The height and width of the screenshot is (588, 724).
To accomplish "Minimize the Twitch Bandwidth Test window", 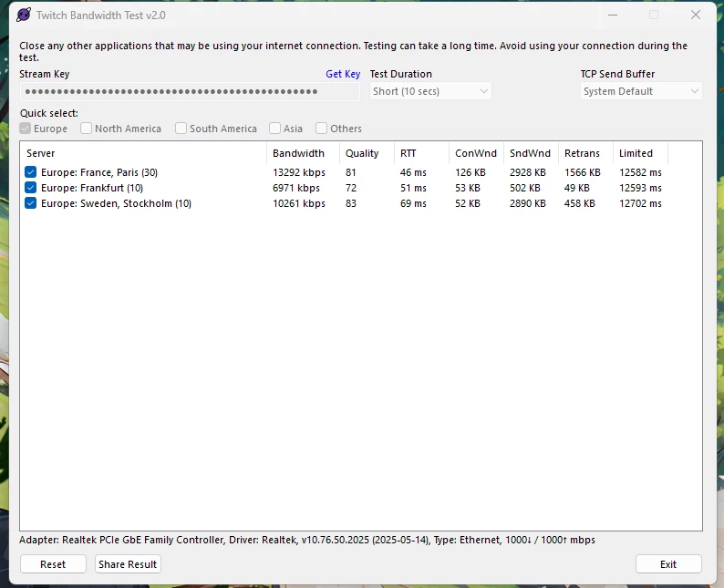I will tap(613, 15).
